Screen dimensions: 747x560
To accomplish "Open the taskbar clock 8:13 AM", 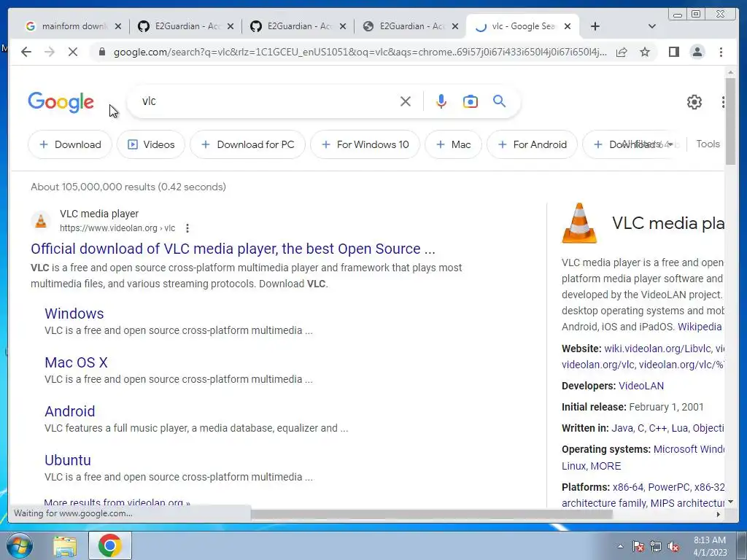I will [710, 546].
